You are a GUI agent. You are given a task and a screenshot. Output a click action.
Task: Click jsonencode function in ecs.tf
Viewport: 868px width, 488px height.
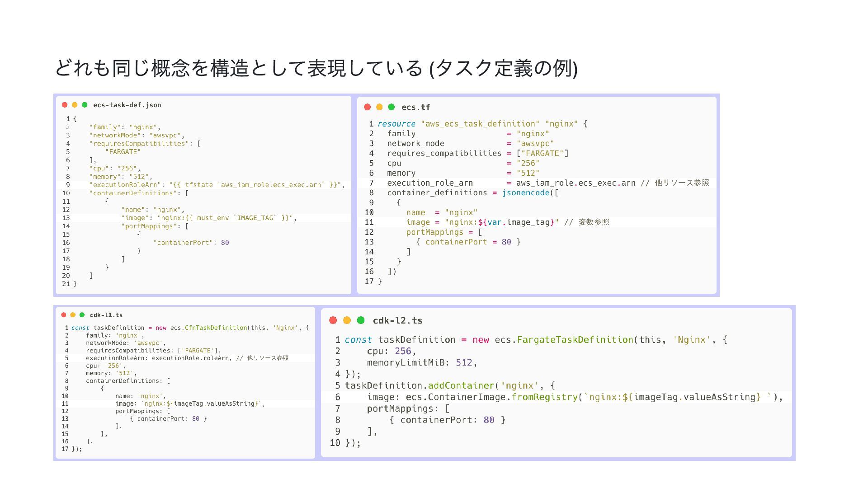pyautogui.click(x=525, y=193)
